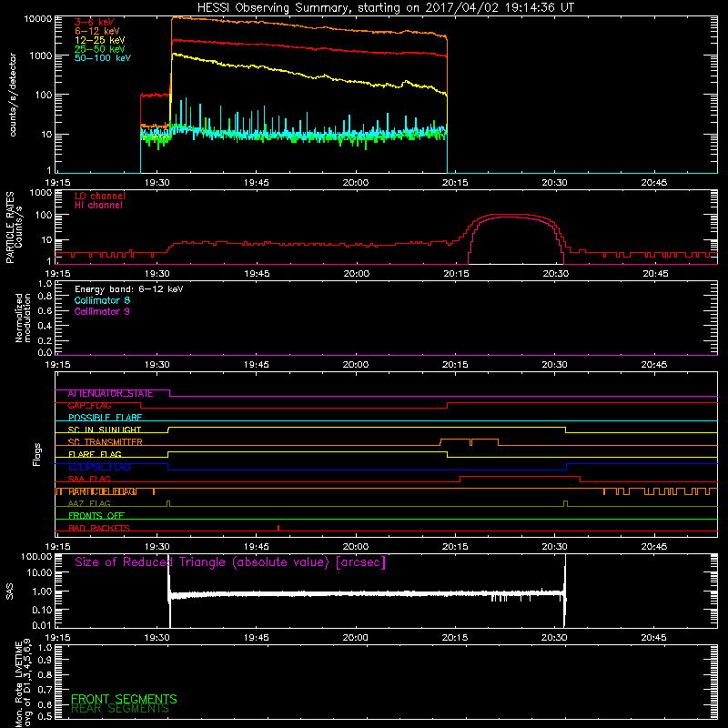Click 20:45 time label under SAS panel

[x=653, y=638]
